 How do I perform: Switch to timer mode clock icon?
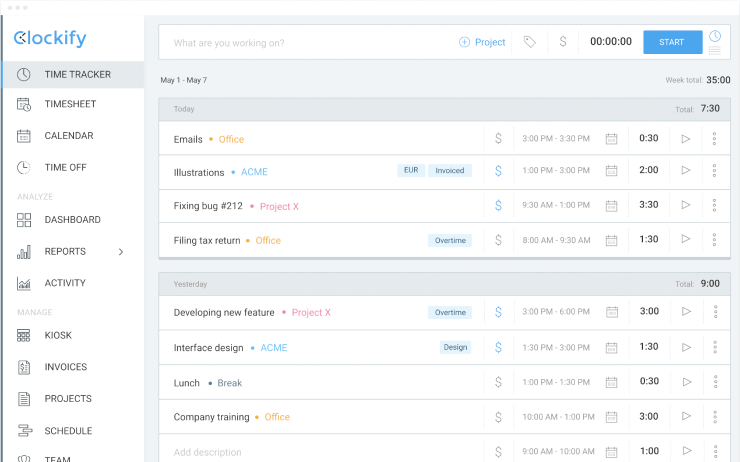[x=715, y=36]
